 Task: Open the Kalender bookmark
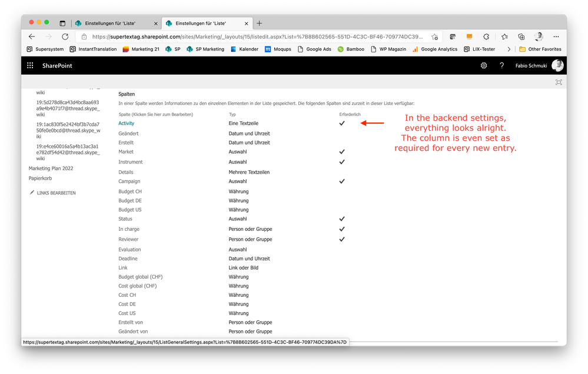(244, 49)
